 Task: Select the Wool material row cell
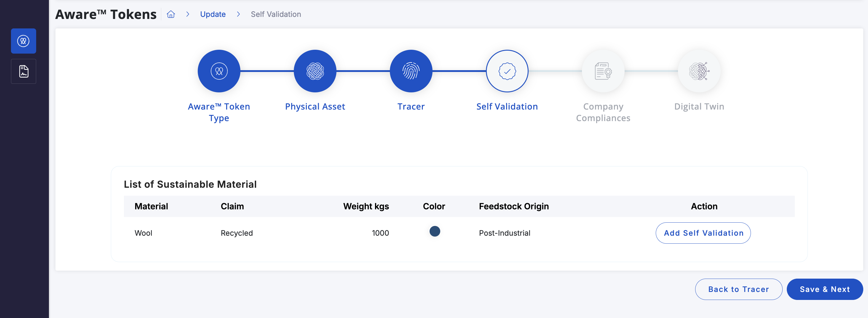(143, 233)
